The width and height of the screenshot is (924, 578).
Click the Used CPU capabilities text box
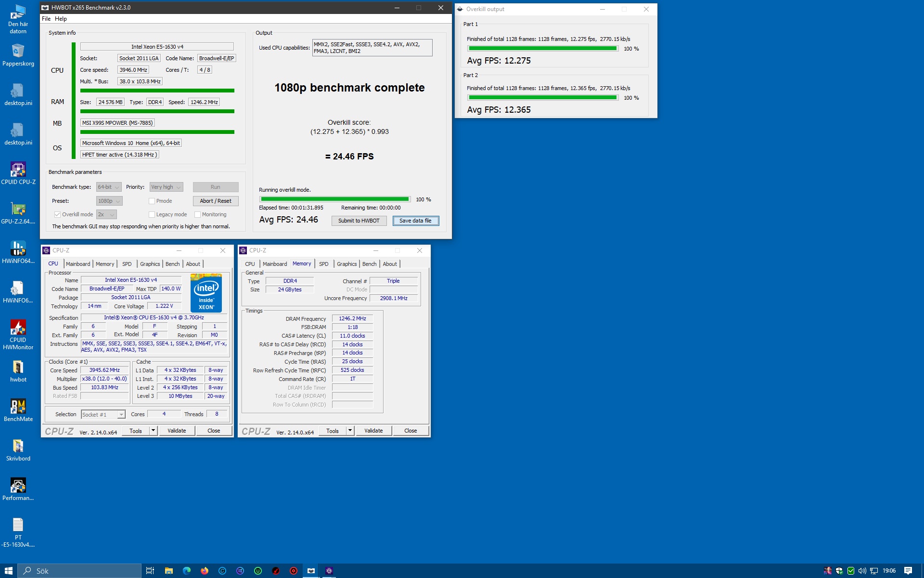coord(372,48)
